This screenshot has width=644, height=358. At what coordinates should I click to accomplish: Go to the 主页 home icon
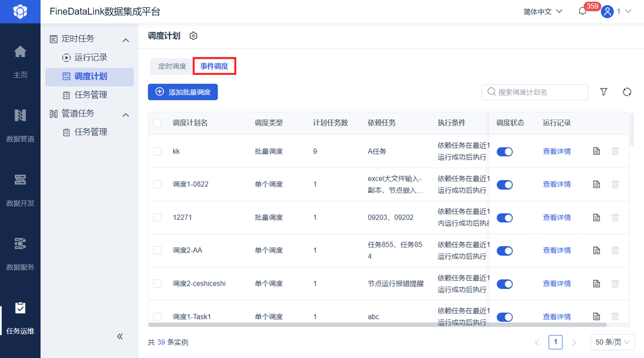pos(20,51)
